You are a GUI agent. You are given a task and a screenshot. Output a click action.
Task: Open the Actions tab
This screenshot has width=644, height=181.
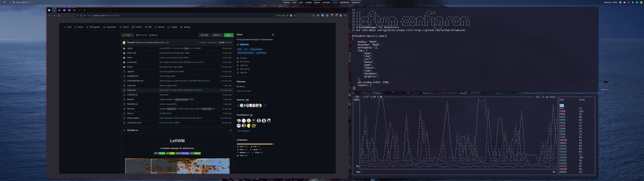tap(124, 27)
